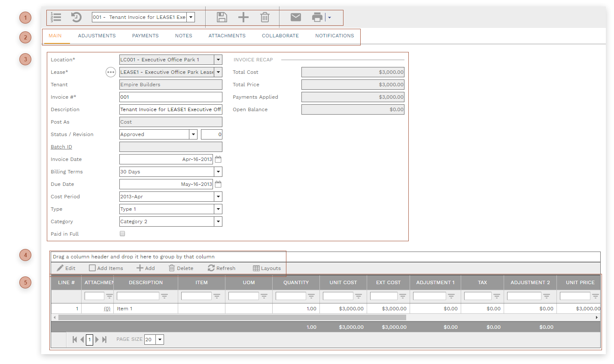Open the Due Date calendar picker

[218, 184]
